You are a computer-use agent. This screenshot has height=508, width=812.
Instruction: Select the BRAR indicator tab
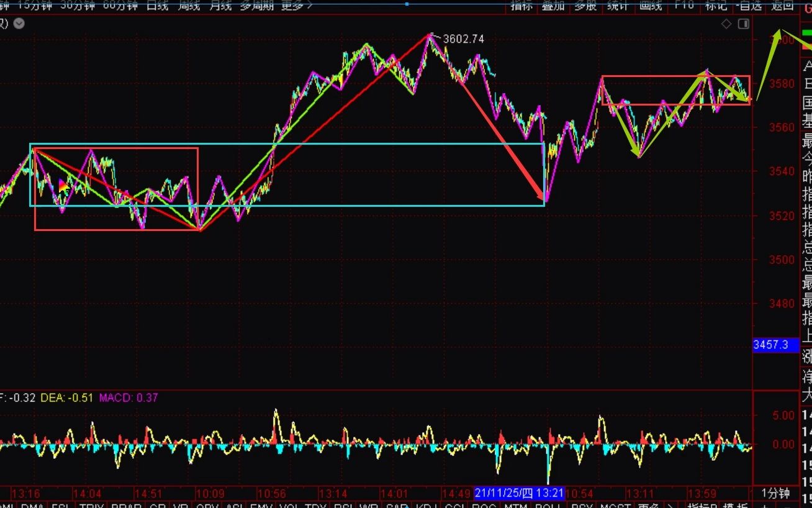[x=126, y=506]
